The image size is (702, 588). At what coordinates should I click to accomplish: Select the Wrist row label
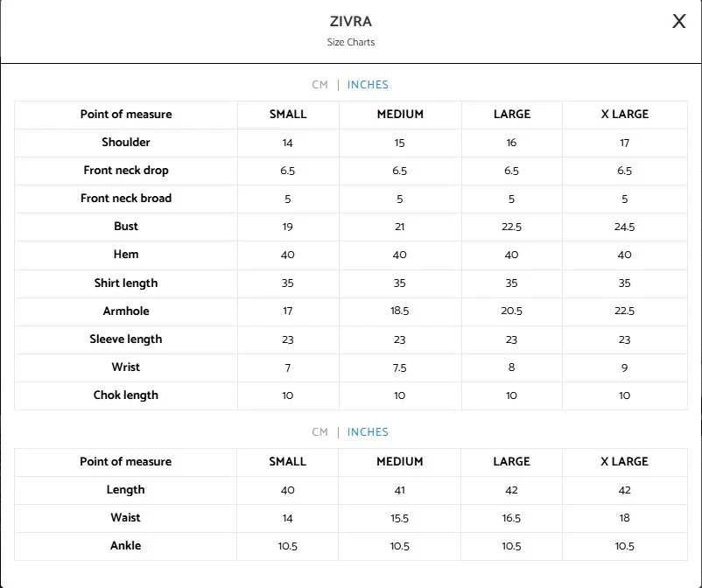[126, 367]
